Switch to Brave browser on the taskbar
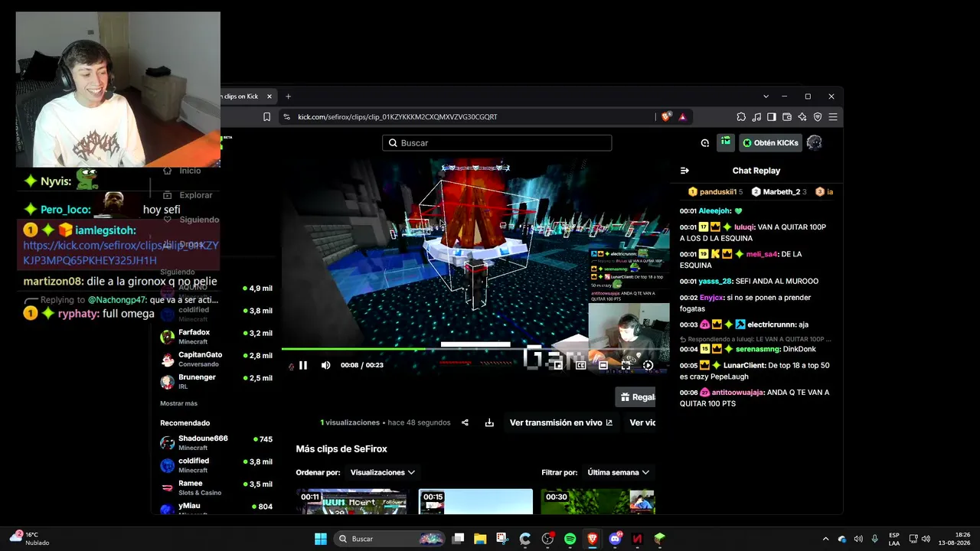Image resolution: width=980 pixels, height=551 pixels. (x=592, y=539)
